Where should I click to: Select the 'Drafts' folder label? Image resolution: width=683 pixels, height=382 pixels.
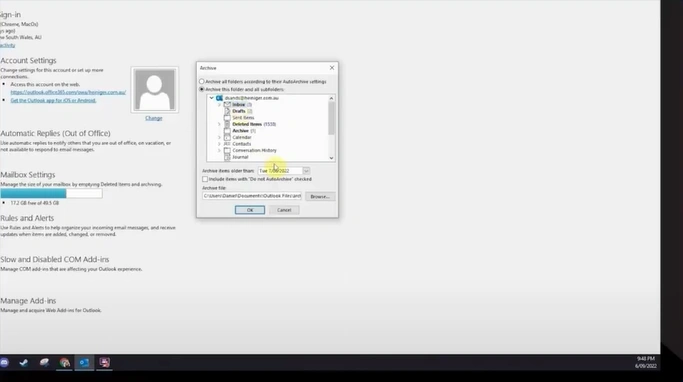(x=239, y=111)
